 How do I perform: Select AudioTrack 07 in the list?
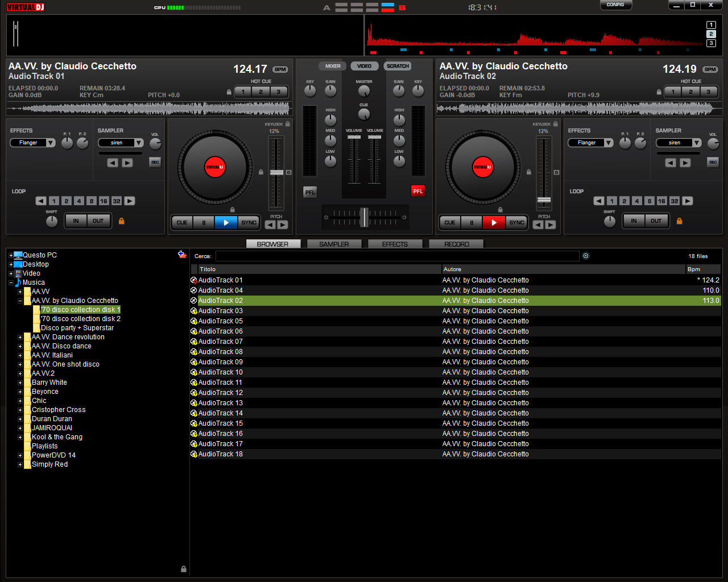click(x=456, y=342)
